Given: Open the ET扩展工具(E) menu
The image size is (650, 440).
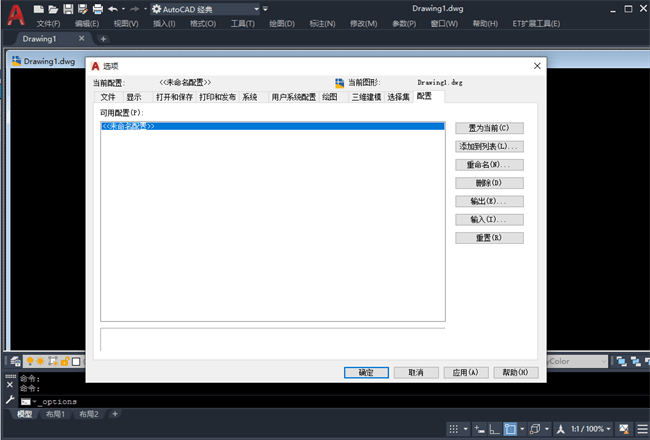Looking at the screenshot, I should pos(536,24).
